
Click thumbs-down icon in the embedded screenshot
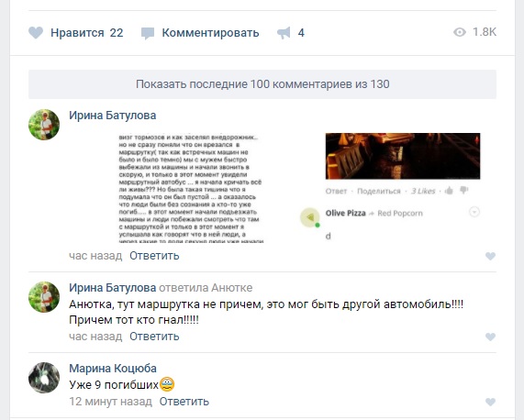[x=463, y=191]
